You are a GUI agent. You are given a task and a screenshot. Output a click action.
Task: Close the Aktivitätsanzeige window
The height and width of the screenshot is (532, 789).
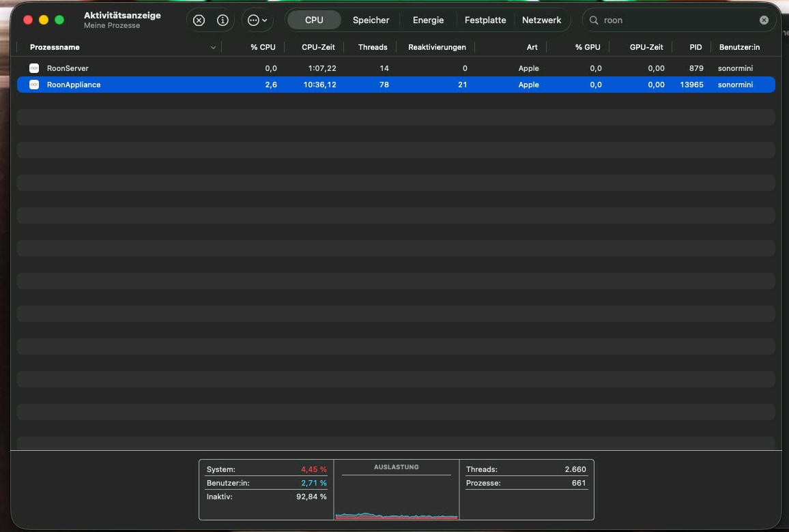(x=28, y=20)
